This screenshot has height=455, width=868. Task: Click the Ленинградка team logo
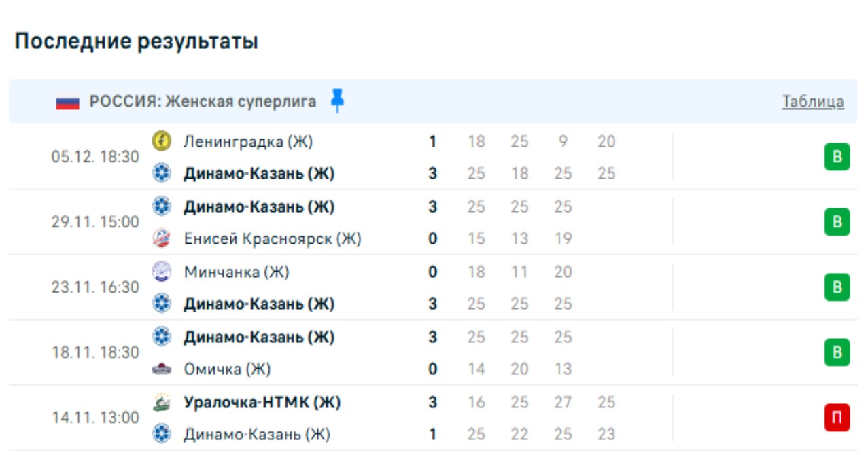(x=161, y=141)
